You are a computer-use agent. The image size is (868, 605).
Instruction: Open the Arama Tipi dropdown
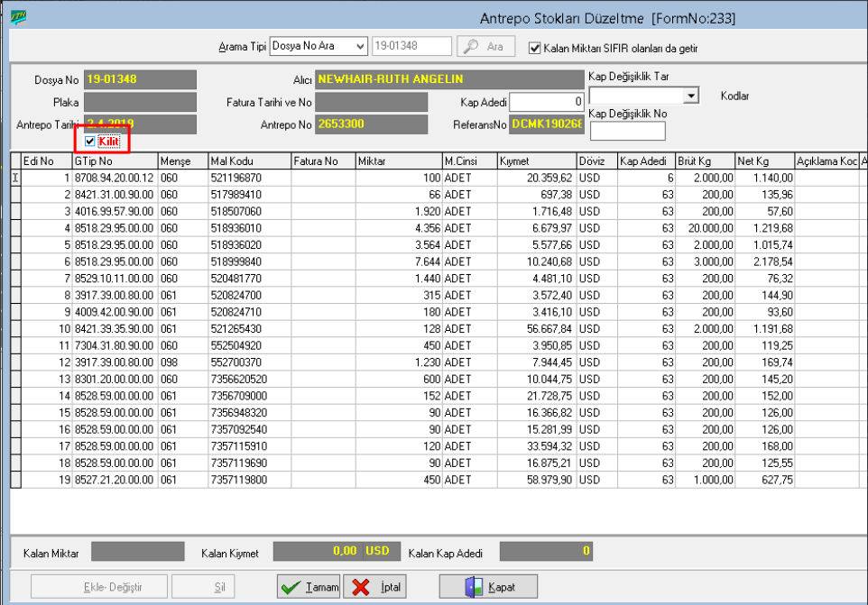pos(360,47)
